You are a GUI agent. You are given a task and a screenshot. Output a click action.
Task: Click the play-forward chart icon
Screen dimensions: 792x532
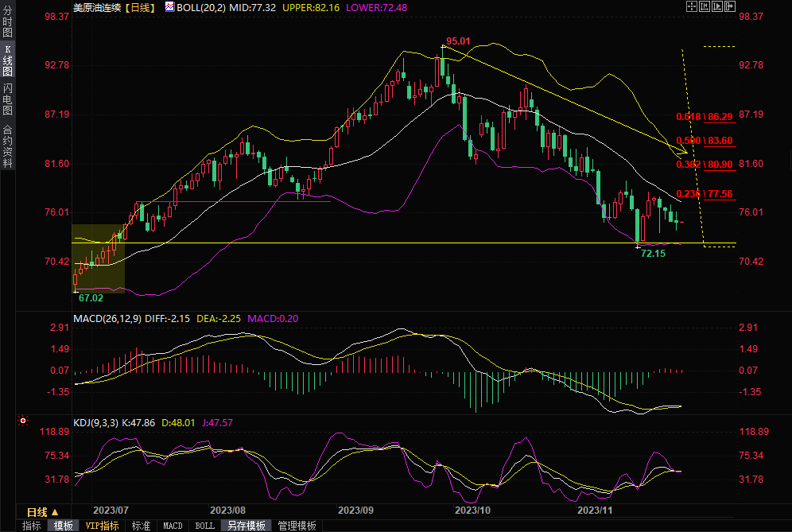tap(716, 6)
